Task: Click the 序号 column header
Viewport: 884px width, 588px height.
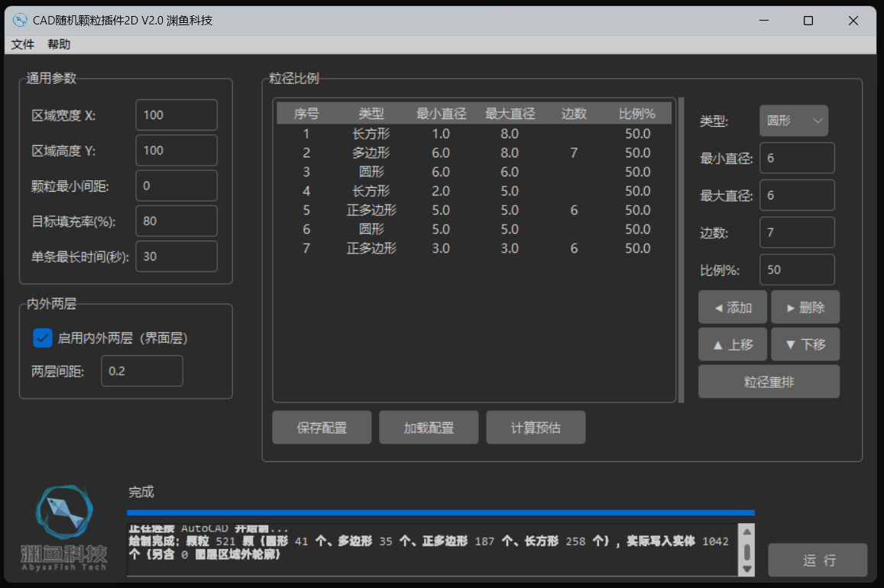Action: point(306,114)
